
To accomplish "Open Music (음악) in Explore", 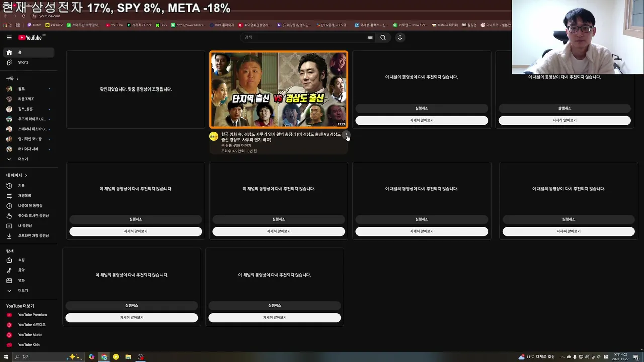I will click(28, 270).
